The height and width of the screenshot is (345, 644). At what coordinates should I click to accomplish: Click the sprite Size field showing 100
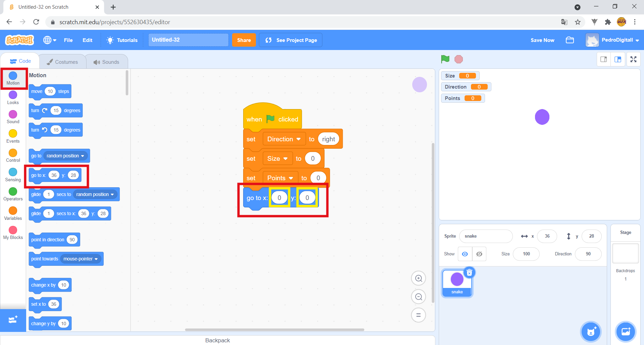click(x=526, y=254)
